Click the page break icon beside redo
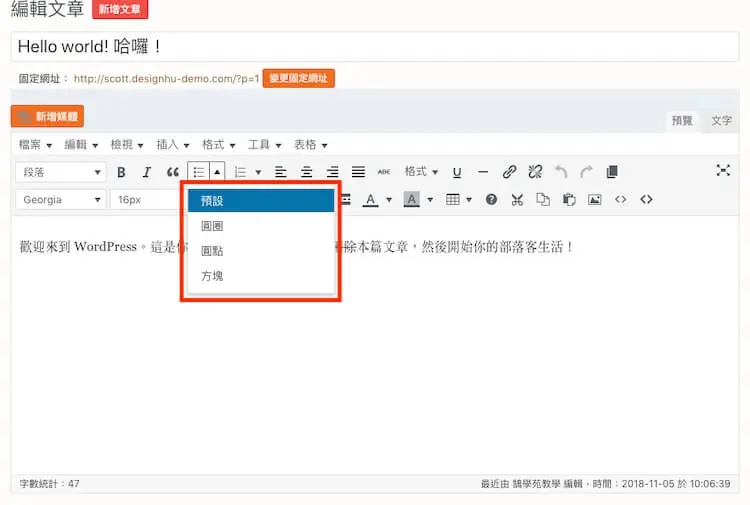The image size is (750, 505). (x=612, y=172)
